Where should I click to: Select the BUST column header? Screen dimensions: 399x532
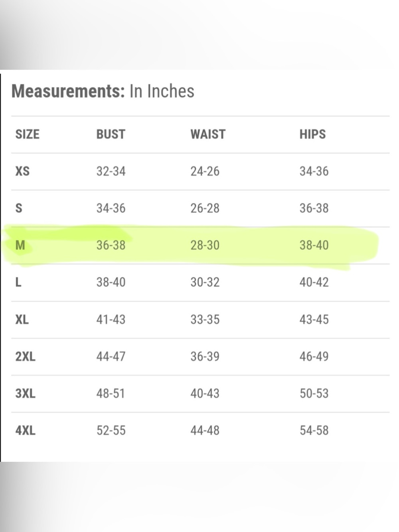click(111, 134)
